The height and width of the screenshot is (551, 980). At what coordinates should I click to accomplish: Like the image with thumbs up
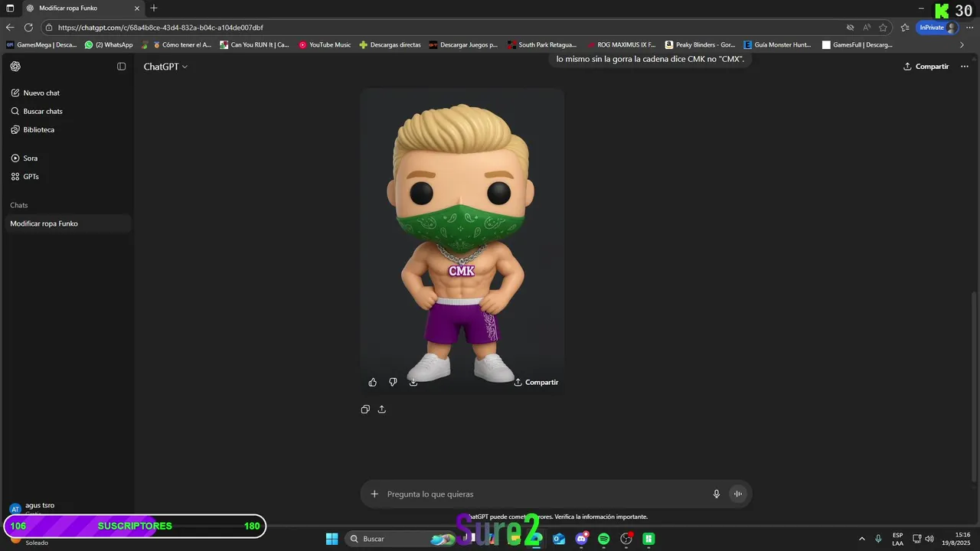tap(373, 382)
